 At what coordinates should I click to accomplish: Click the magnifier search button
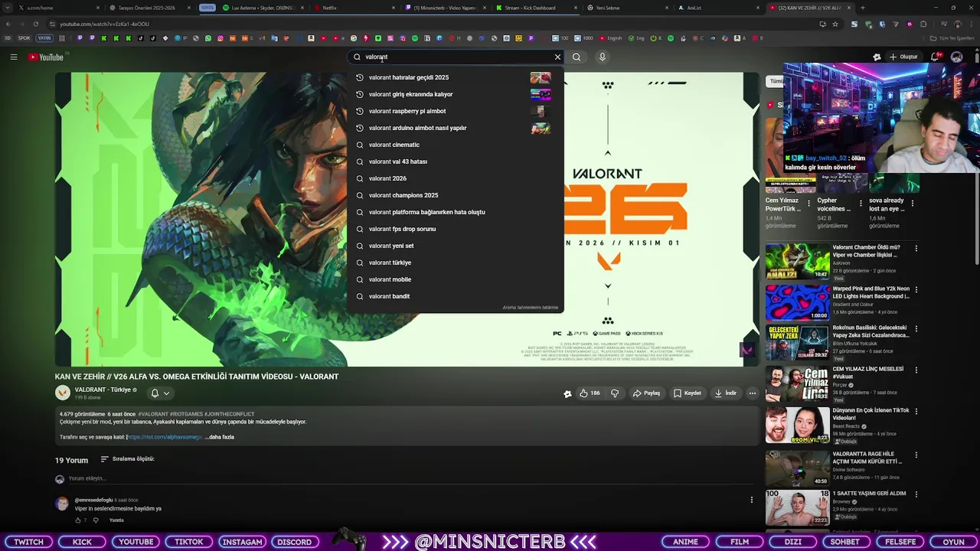[x=577, y=57]
